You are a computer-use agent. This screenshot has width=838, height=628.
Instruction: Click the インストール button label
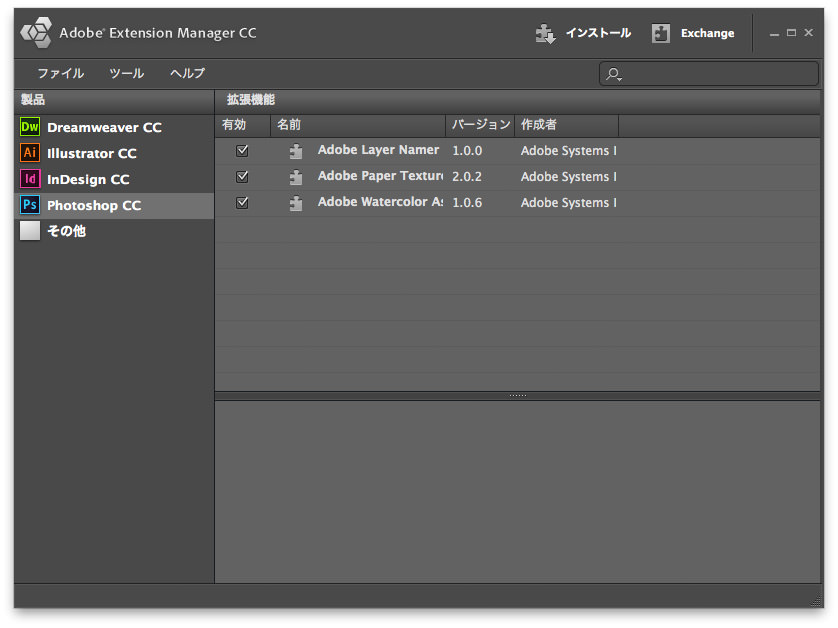(x=599, y=33)
